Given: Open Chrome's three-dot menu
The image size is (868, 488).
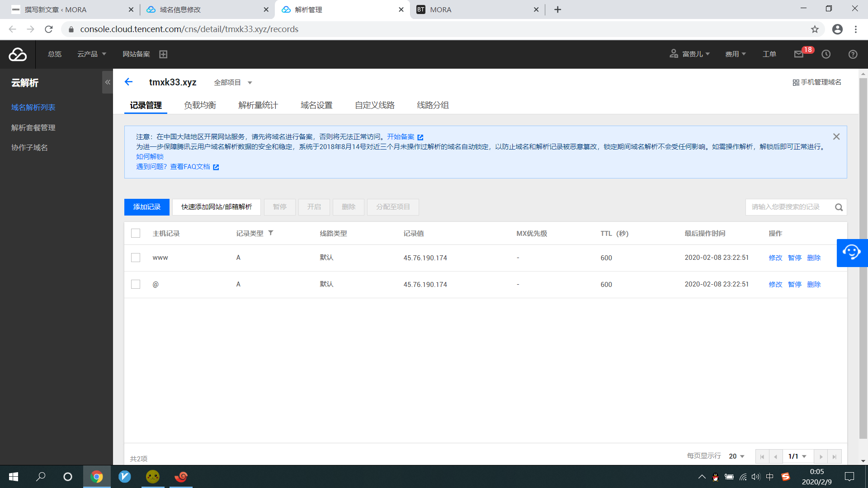Looking at the screenshot, I should [856, 29].
